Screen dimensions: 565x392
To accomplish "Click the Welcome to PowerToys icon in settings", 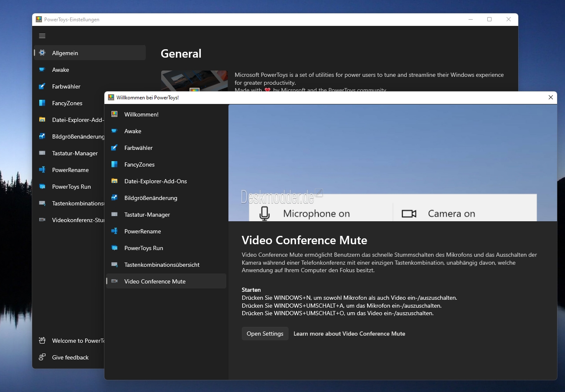I will 42,340.
